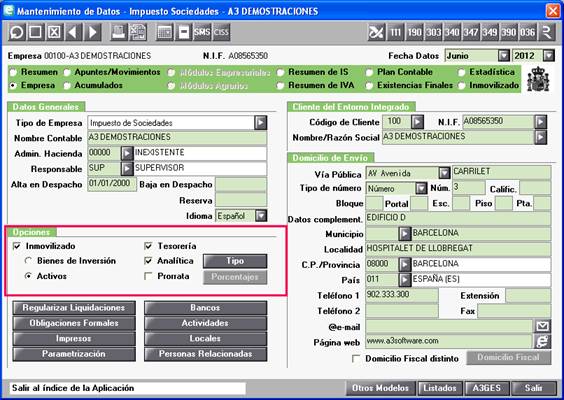Click the CISS toolbar icon
The width and height of the screenshot is (564, 400).
tap(221, 32)
